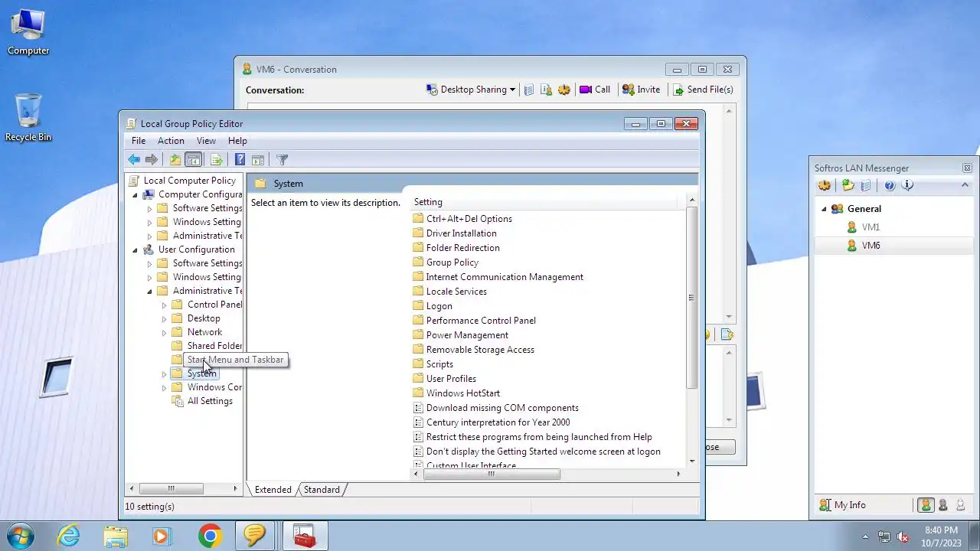Image resolution: width=980 pixels, height=551 pixels.
Task: Open the Computer desktop icon
Action: pos(28,31)
